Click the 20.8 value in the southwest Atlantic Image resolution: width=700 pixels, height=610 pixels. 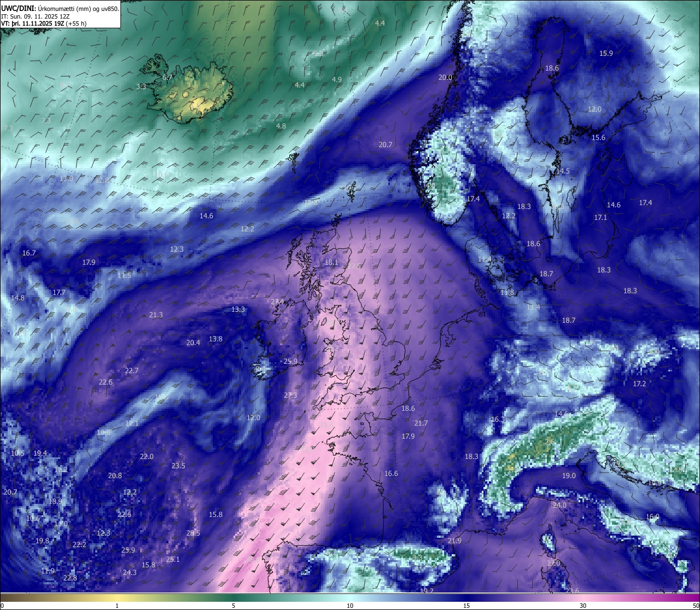point(115,475)
